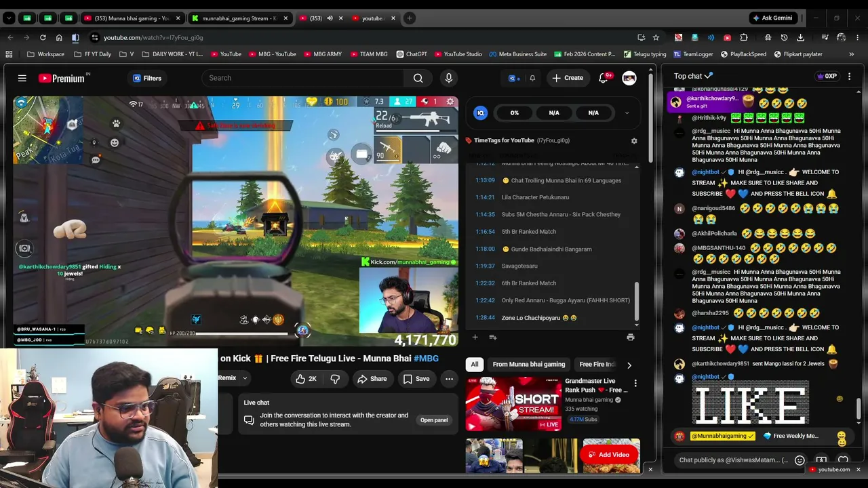Click the YouTube search input field
Viewport: 868px width, 488px height.
pyautogui.click(x=302, y=78)
